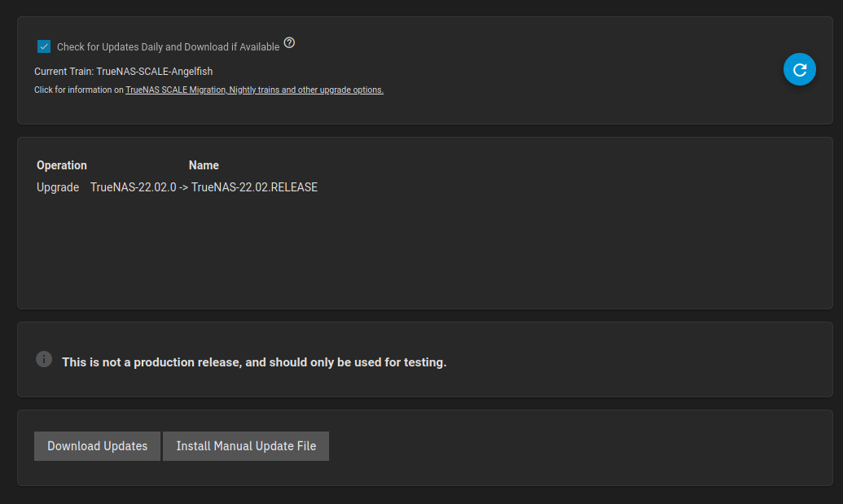
Task: Click the '->' arrow between version names
Action: (x=184, y=187)
